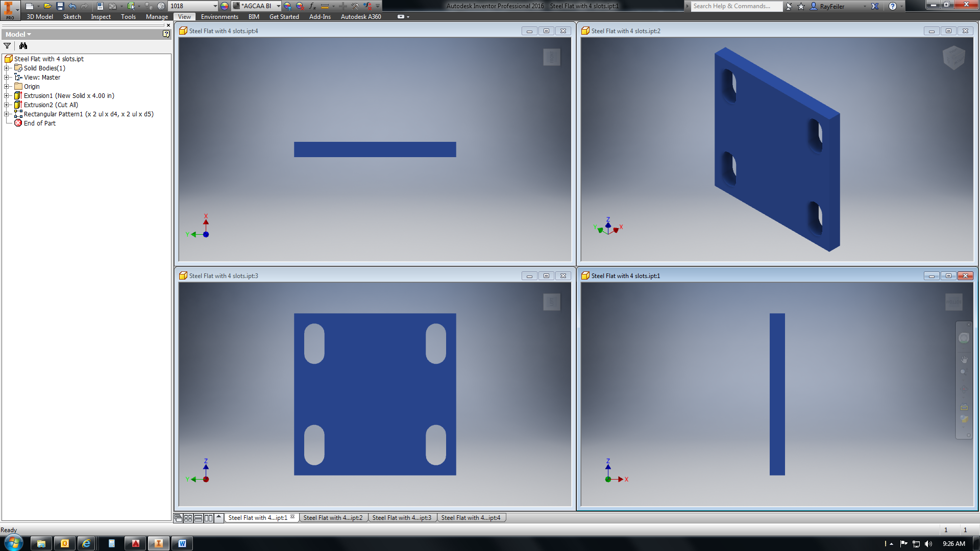Click the Pan hand on the navigation bar

tap(965, 360)
